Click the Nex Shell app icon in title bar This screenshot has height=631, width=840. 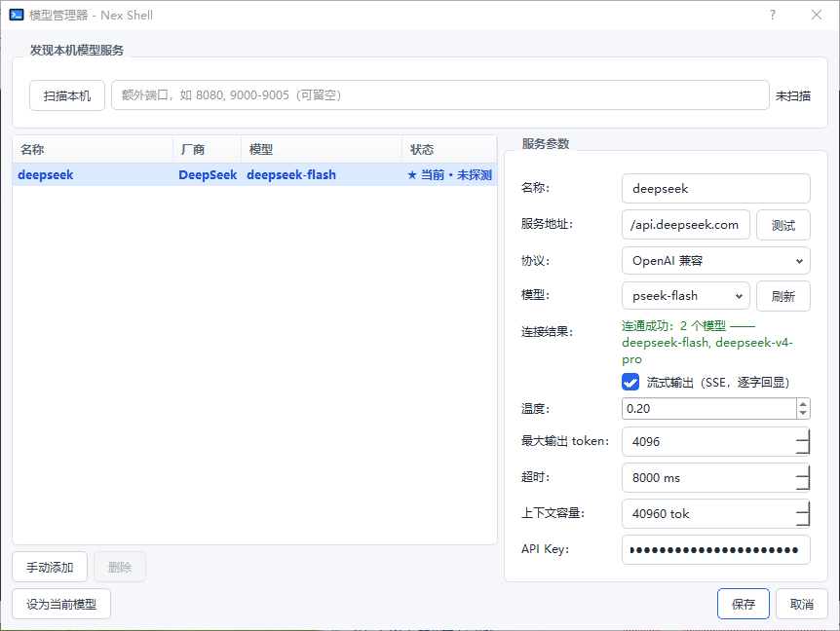click(17, 15)
